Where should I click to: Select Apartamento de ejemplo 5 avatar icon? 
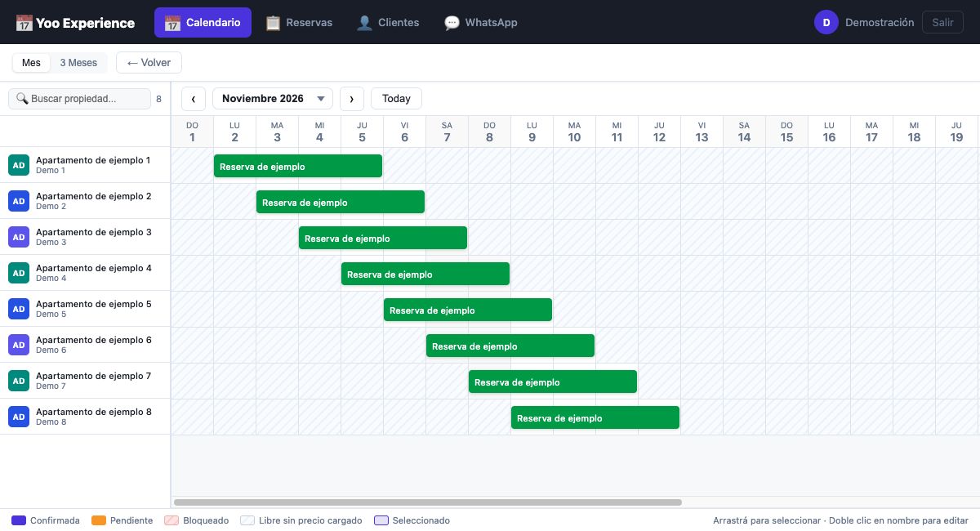(19, 309)
